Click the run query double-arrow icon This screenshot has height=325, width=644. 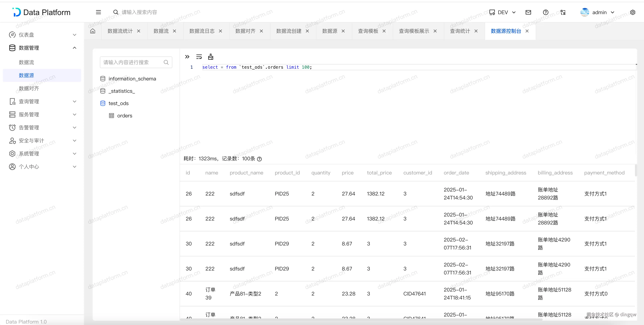[x=187, y=57]
